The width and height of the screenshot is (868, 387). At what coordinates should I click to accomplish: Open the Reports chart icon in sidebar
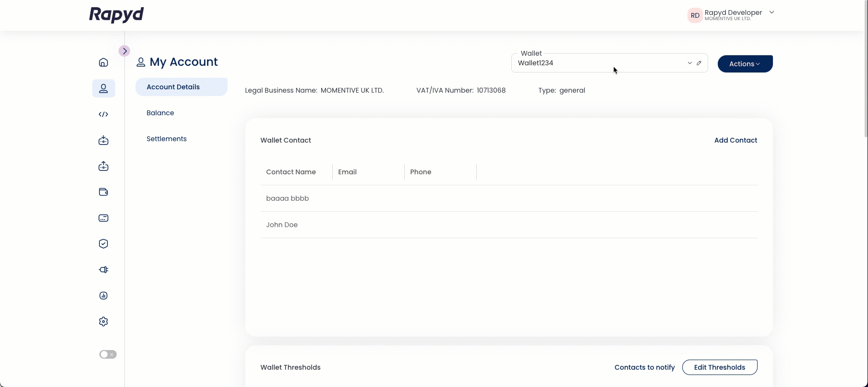point(103,296)
